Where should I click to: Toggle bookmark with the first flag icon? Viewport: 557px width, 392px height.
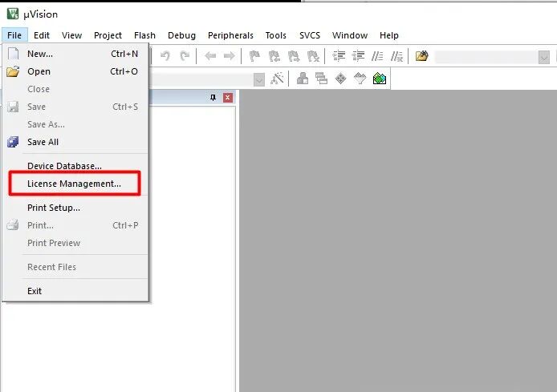[x=254, y=56]
